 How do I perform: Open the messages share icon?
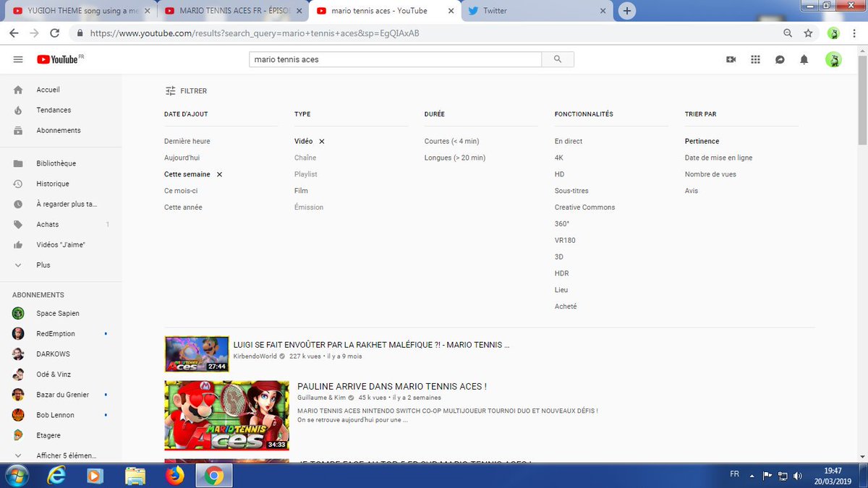pos(780,59)
